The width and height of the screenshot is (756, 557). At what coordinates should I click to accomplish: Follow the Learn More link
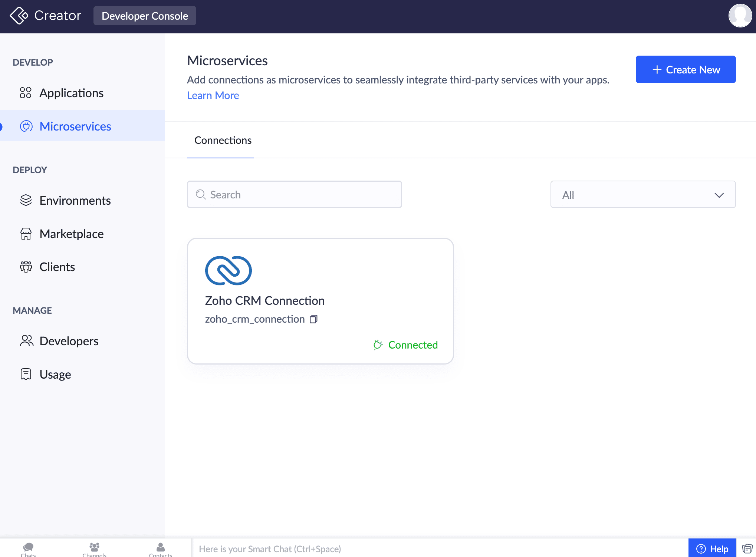[x=213, y=96]
